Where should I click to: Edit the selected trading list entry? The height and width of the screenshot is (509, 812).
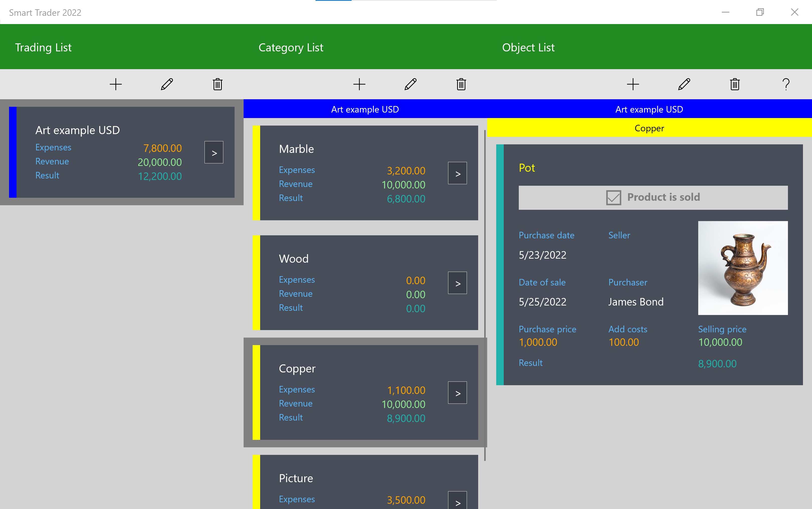coord(167,84)
